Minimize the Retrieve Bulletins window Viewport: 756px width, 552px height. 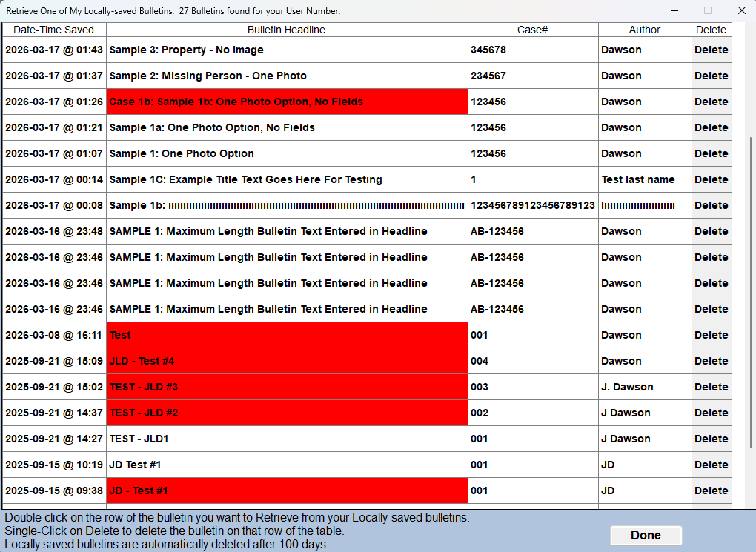(x=674, y=10)
